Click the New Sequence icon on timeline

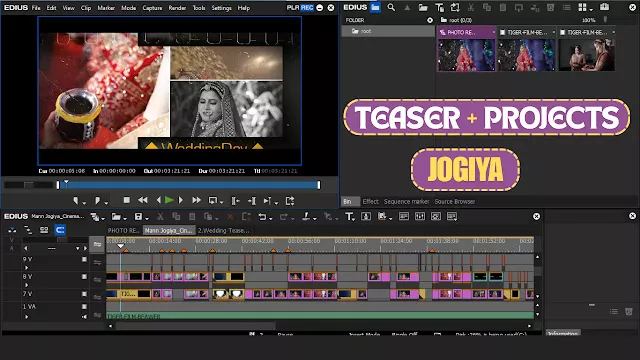(x=94, y=216)
